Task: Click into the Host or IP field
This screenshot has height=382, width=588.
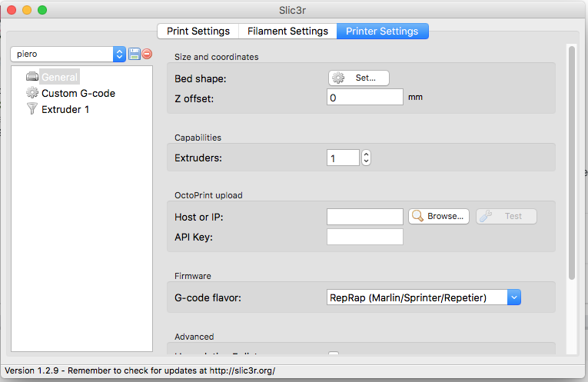Action: click(x=365, y=217)
